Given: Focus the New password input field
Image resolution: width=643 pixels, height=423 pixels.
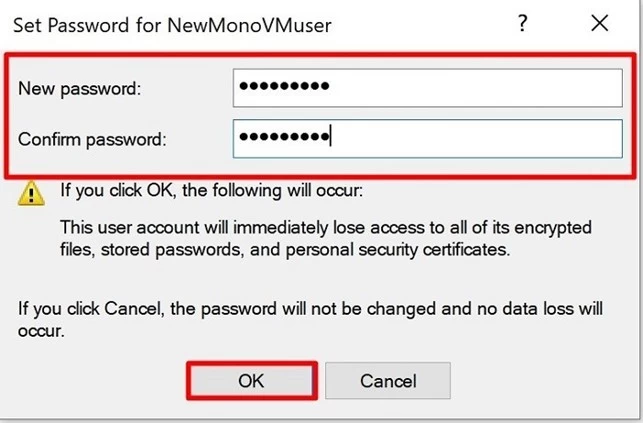Looking at the screenshot, I should tap(428, 88).
